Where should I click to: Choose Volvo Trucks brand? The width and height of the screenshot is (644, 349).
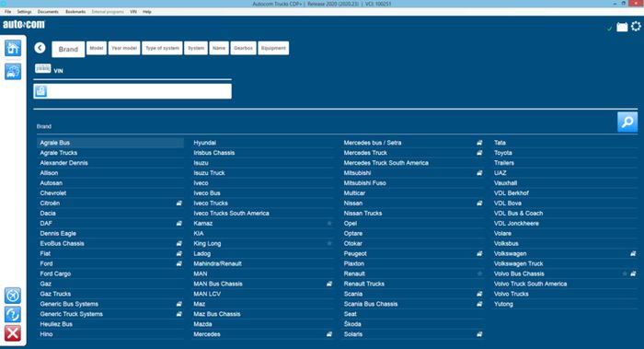coord(564,294)
